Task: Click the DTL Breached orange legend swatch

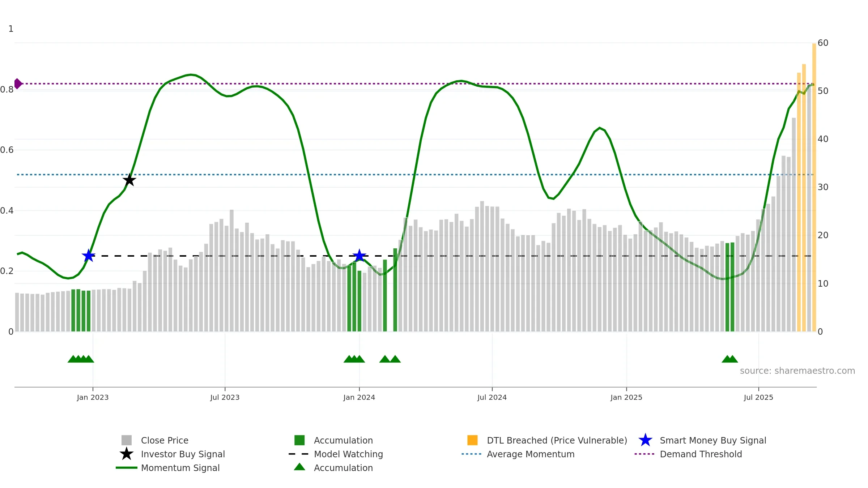Action: click(x=472, y=440)
